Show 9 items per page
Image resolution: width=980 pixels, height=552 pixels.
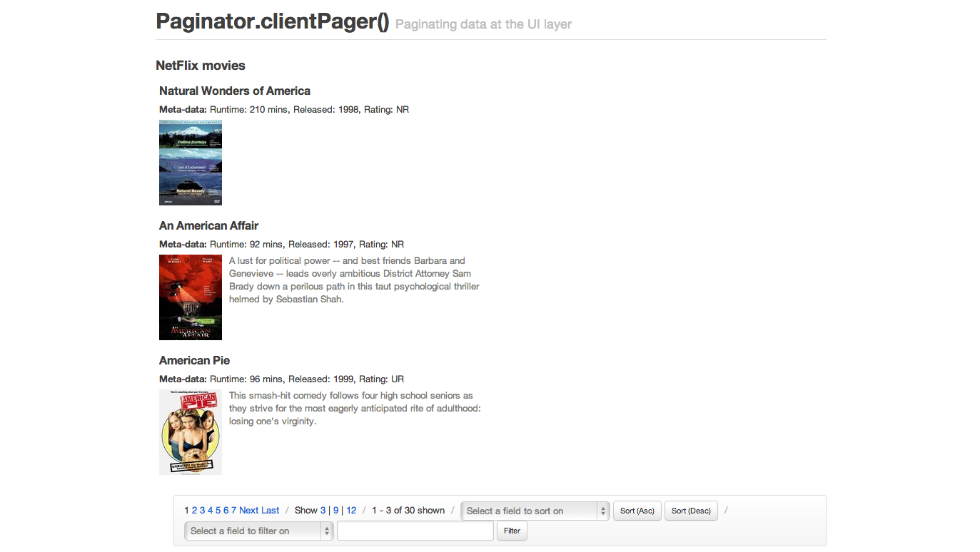(335, 511)
